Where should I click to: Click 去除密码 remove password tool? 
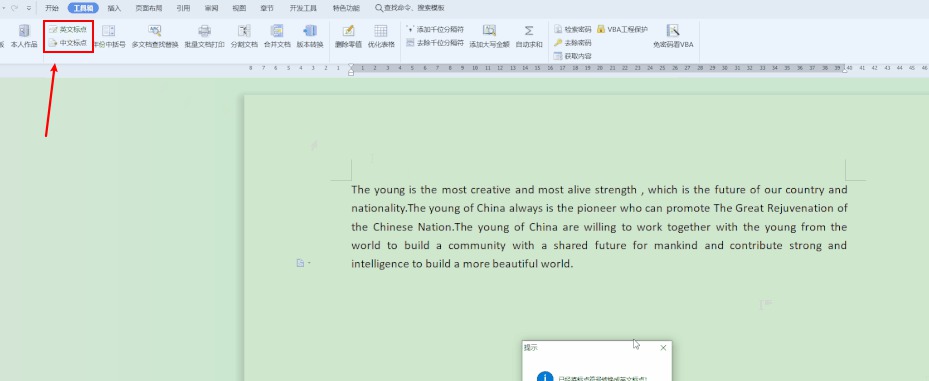[x=572, y=43]
